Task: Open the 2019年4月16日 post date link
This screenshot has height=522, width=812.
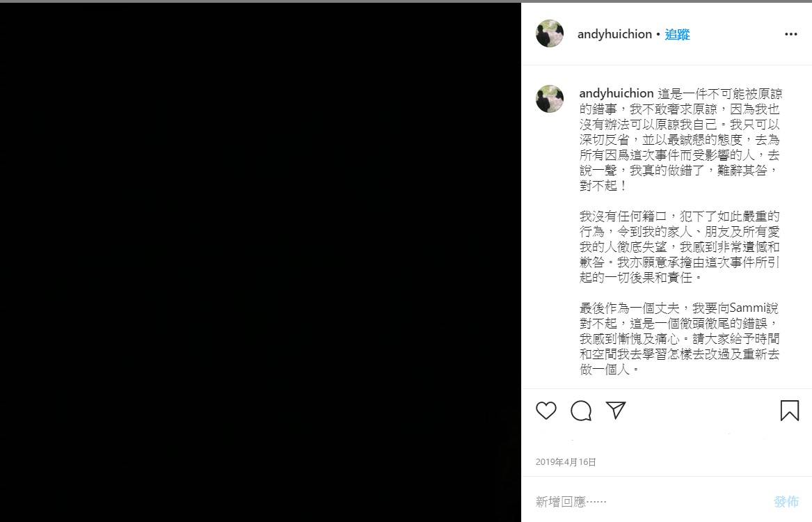Action: click(566, 462)
